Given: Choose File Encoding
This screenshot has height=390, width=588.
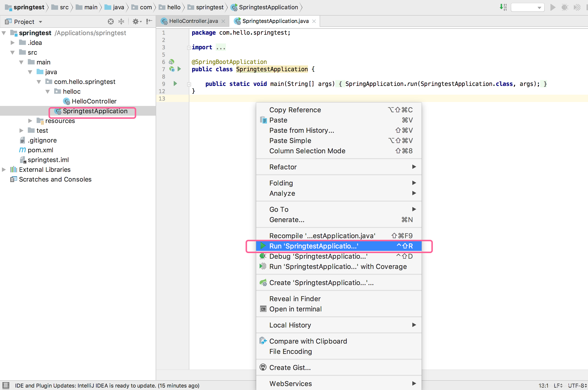Looking at the screenshot, I should coord(339,351).
